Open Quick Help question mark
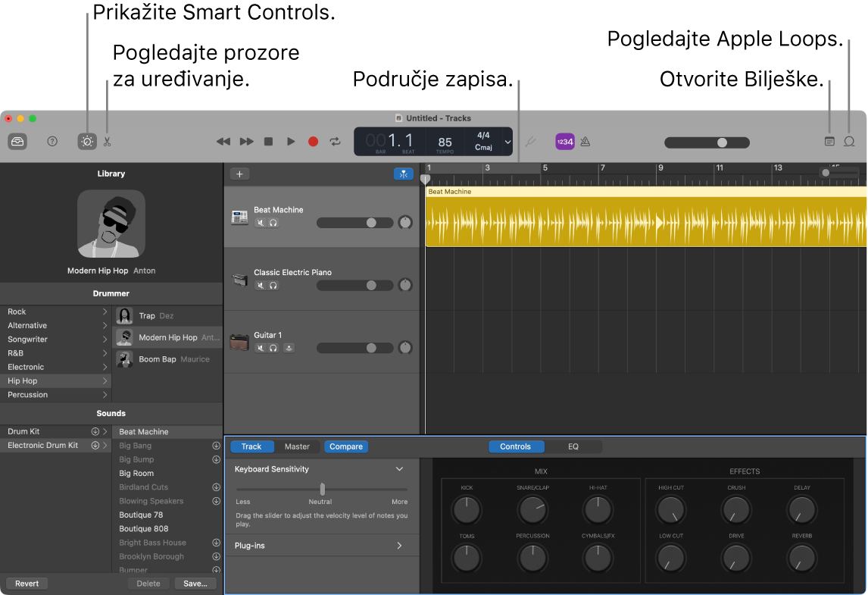Viewport: 868px width, 595px height. 52,141
